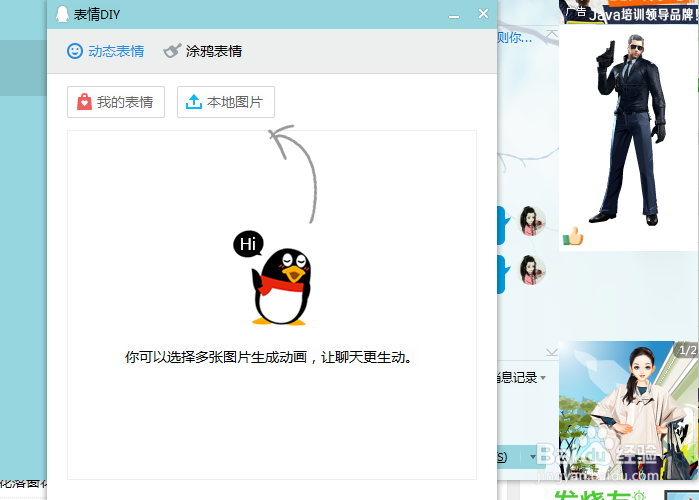Expand the send button dropdown arrow in chat
This screenshot has width=699, height=500.
pos(533,457)
